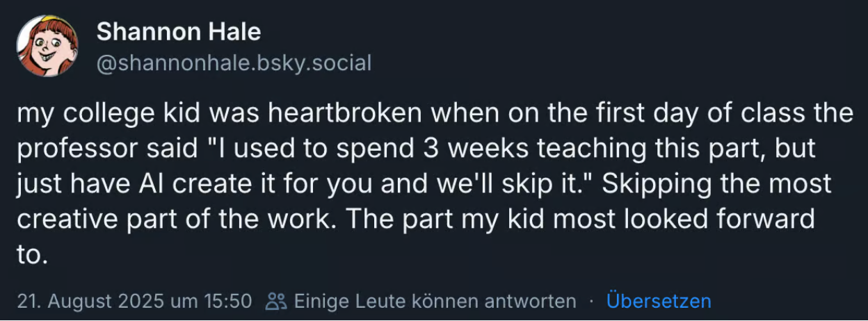Open the Shannon Hale display name
Image resolution: width=868 pixels, height=321 pixels.
tap(179, 31)
